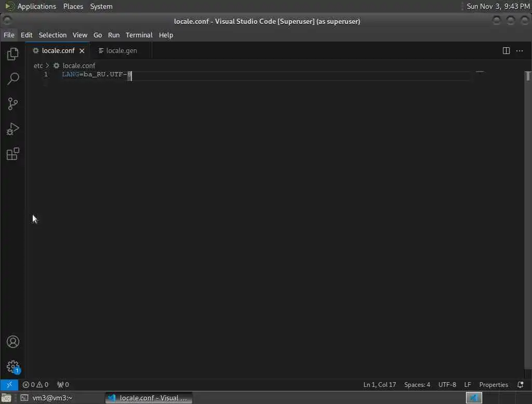Change indentation via Spaces: 4
The image size is (532, 404).
click(x=417, y=385)
